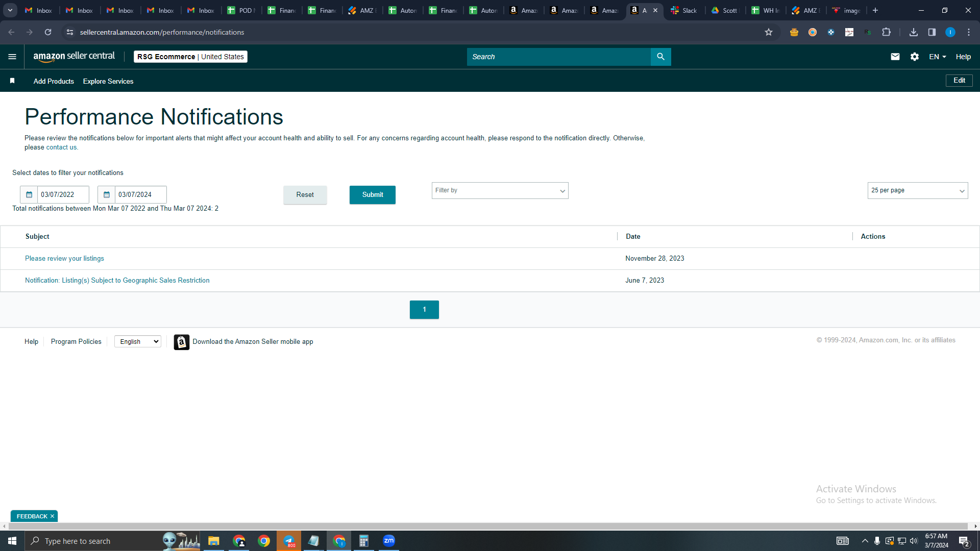Open the start date calendar icon
Screen dimensions: 980x551
point(29,194)
